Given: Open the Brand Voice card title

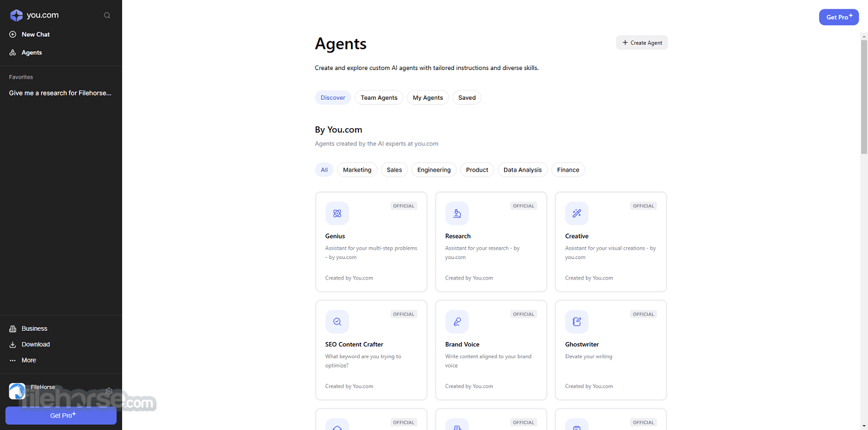Looking at the screenshot, I should point(462,344).
